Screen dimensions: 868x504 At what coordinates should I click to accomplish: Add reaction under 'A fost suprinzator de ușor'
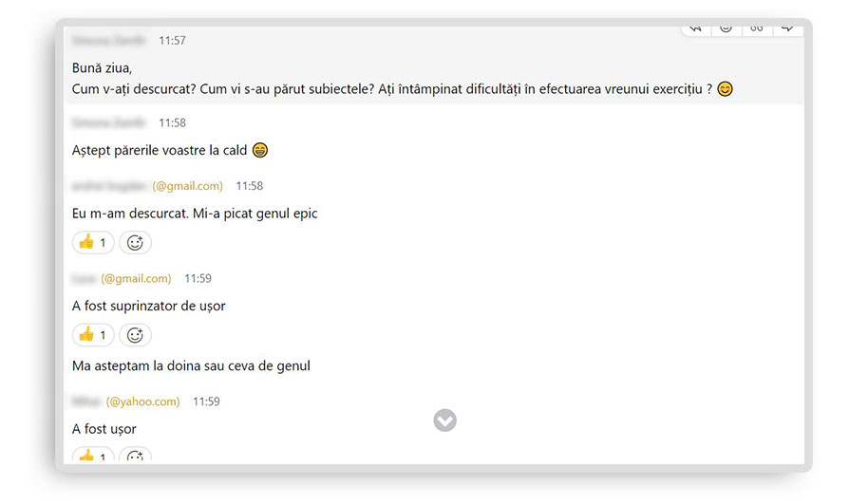(135, 335)
